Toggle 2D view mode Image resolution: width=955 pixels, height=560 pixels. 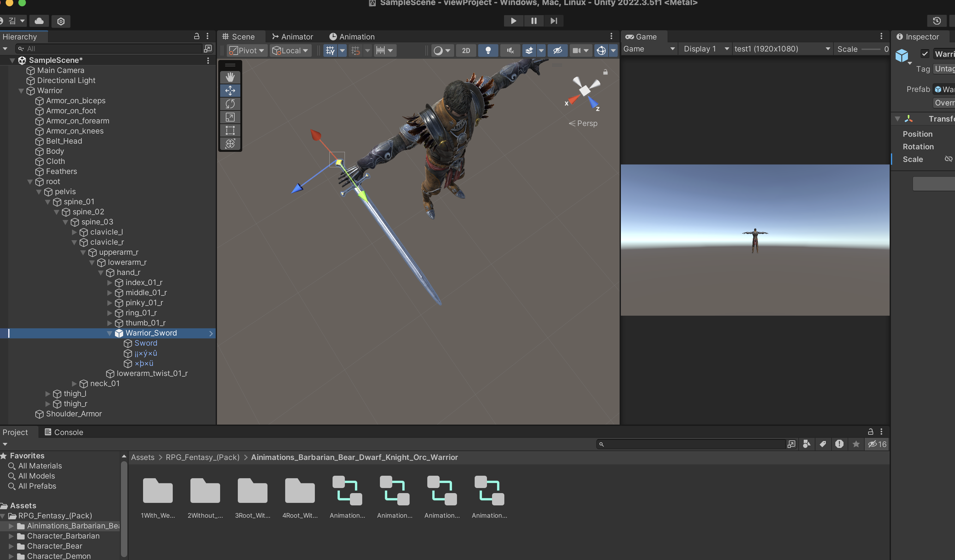(x=466, y=51)
